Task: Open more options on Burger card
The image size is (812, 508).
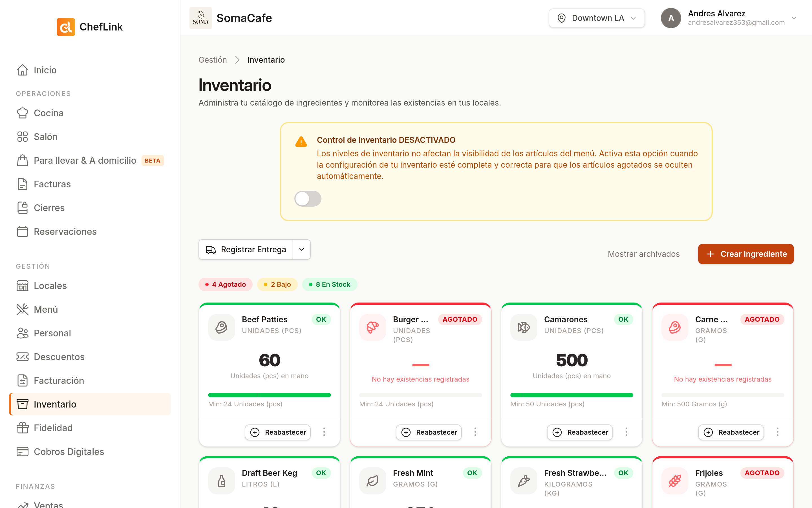Action: point(475,432)
